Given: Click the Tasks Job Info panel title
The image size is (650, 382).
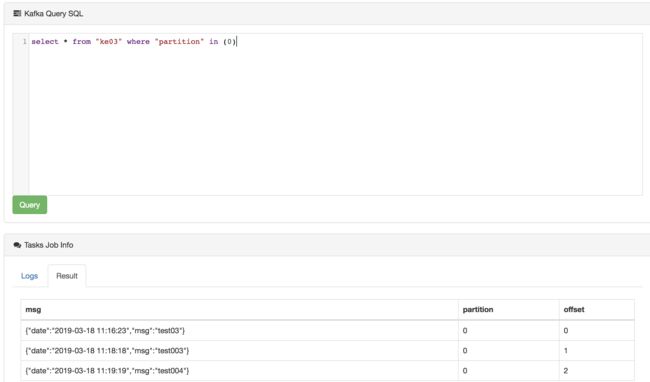Looking at the screenshot, I should [49, 245].
